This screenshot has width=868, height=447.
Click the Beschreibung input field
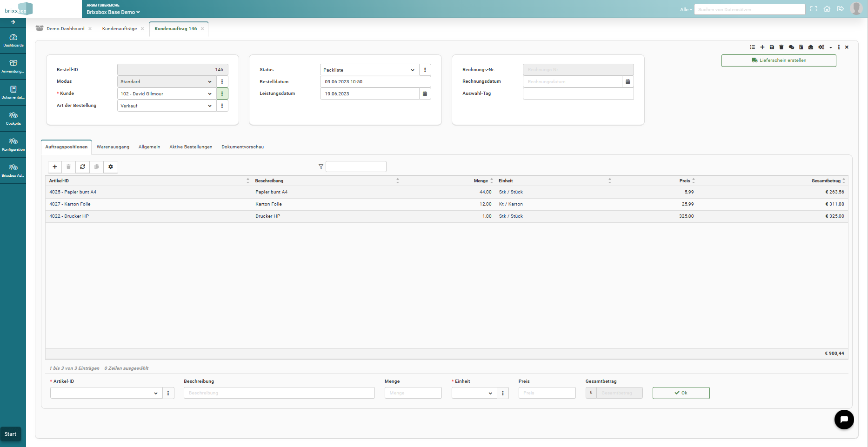[x=279, y=394]
